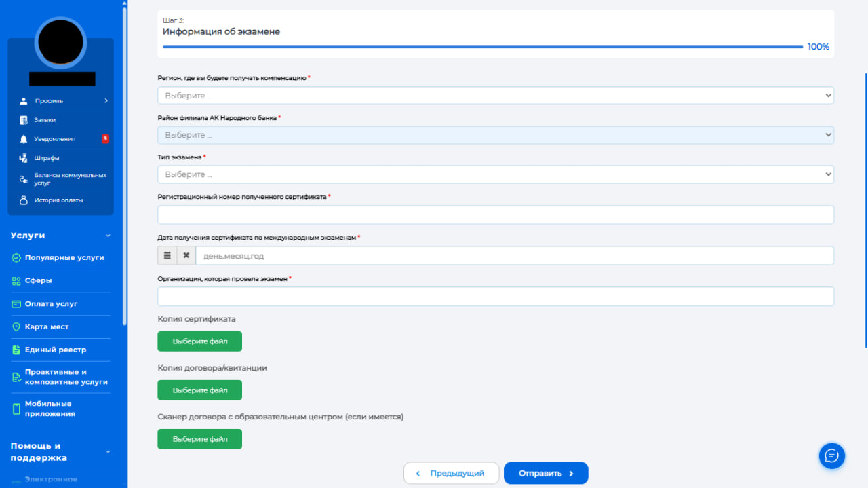Click the Submit (Отправить) button

pyautogui.click(x=545, y=473)
